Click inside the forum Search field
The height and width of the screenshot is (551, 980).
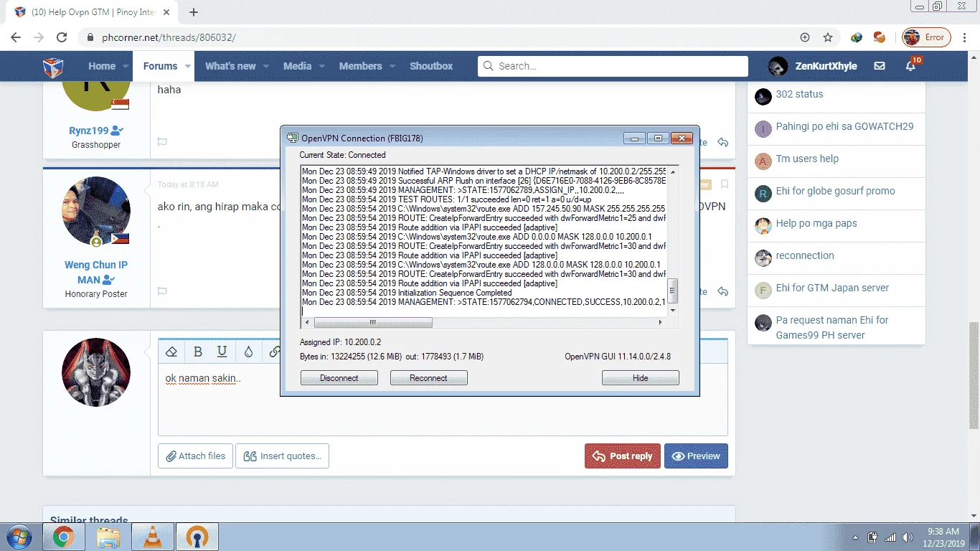[613, 66]
